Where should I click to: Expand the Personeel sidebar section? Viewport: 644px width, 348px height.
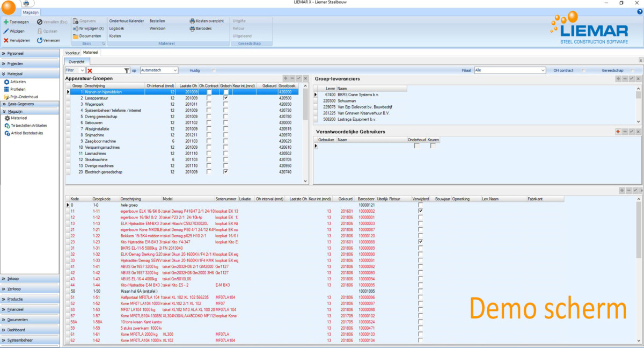[30, 54]
